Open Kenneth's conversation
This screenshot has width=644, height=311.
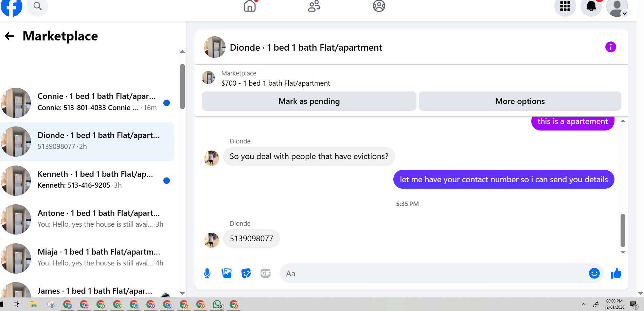pos(87,180)
